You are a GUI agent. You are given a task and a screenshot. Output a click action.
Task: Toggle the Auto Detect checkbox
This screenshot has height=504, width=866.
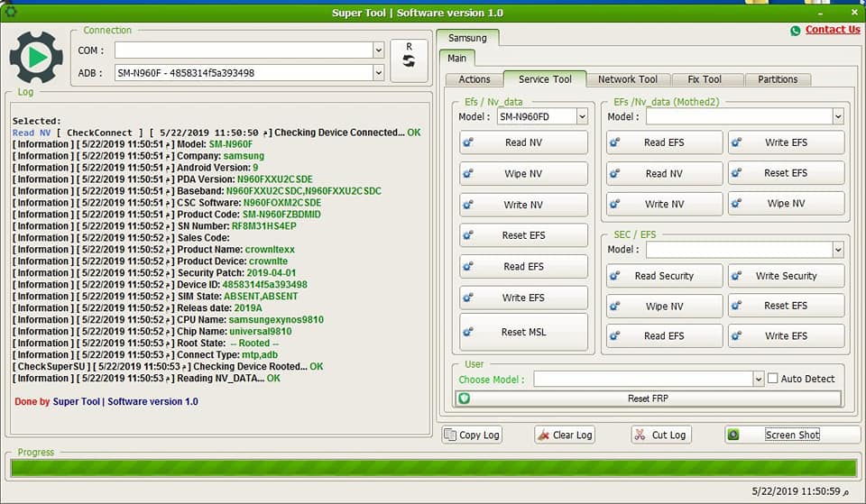(773, 378)
